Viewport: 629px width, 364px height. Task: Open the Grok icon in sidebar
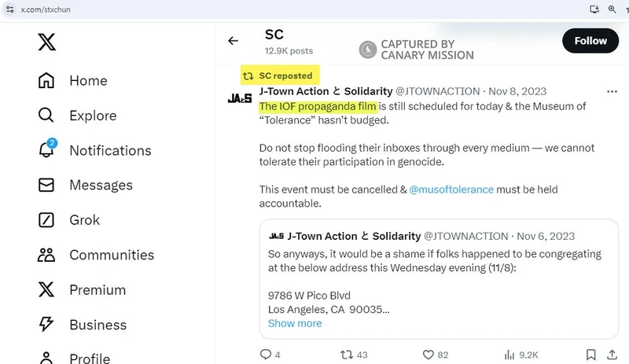(47, 220)
